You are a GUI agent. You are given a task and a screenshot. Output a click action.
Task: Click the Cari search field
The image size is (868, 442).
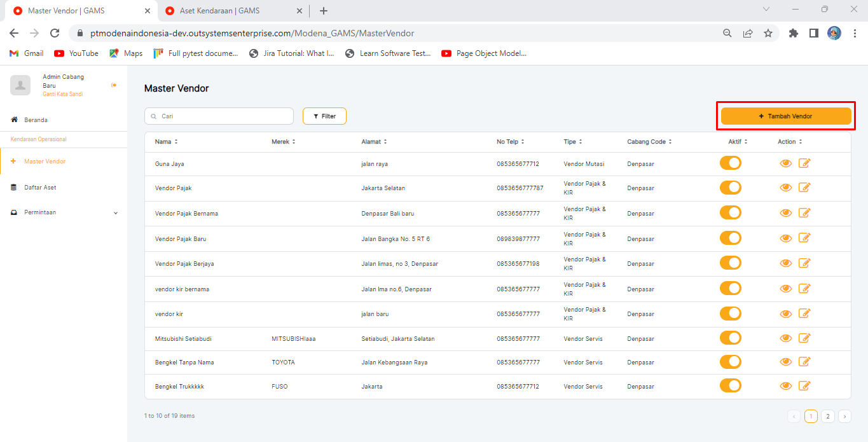(223, 116)
